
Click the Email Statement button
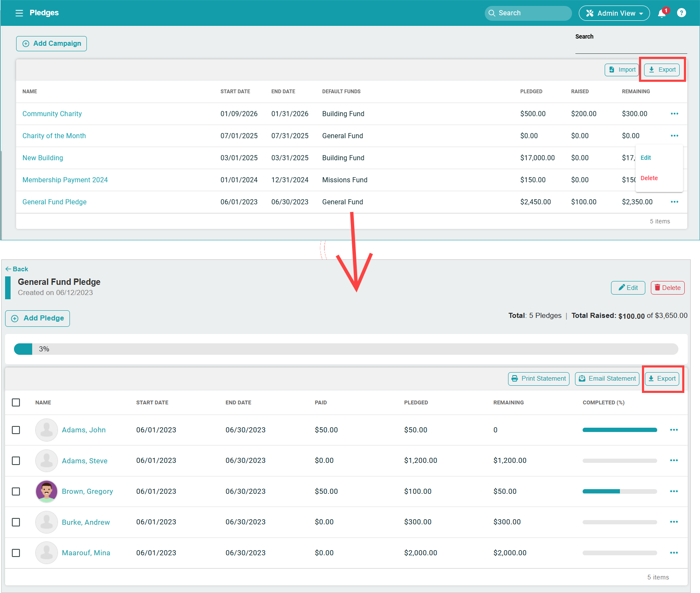point(607,379)
